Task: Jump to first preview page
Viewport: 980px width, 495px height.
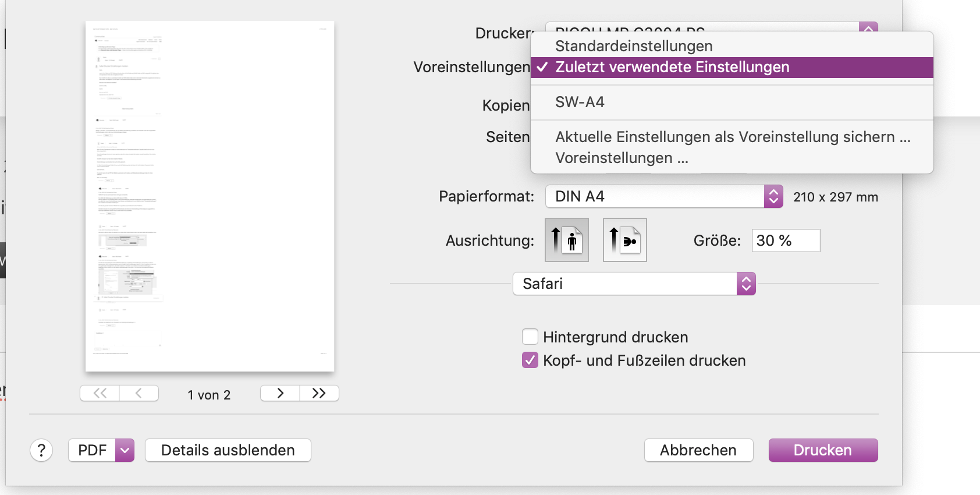Action: [x=100, y=394]
